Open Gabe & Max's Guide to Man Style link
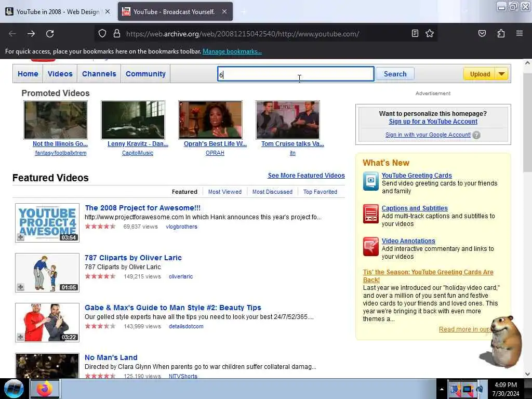Viewport: 532px width, 399px height. 172,308
